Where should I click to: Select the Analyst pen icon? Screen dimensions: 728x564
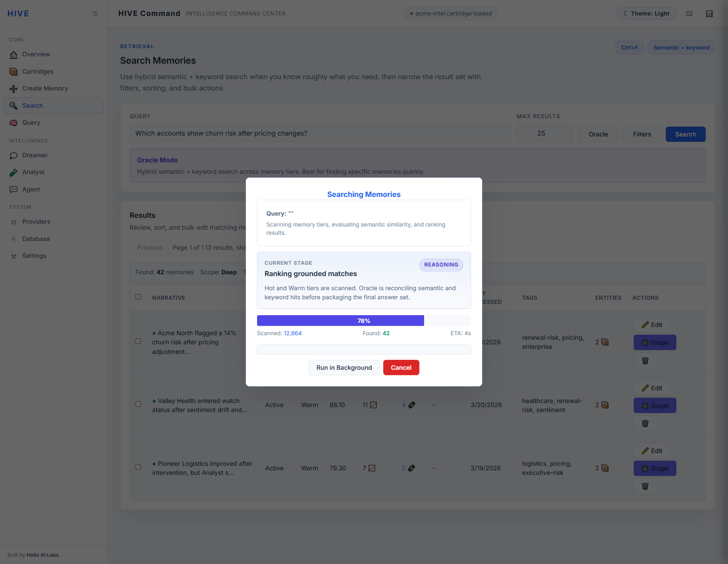click(13, 172)
